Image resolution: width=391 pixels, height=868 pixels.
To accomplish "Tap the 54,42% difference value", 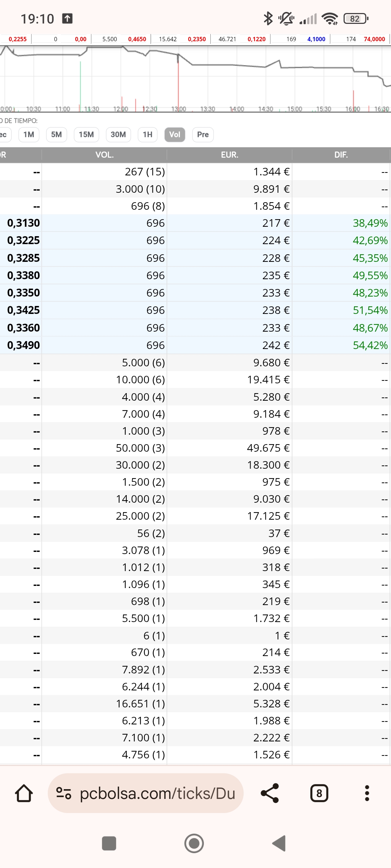I will point(370,345).
